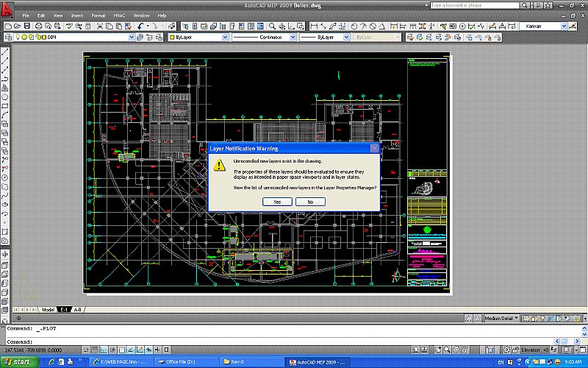Open the Format menu
588x368 pixels.
point(97,15)
